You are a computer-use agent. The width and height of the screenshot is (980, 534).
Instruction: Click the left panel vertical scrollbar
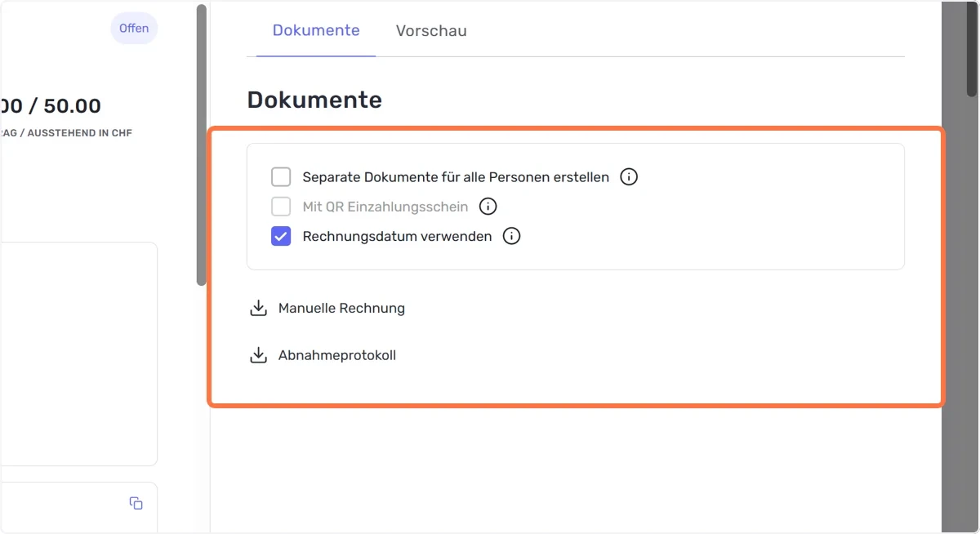[x=202, y=145]
